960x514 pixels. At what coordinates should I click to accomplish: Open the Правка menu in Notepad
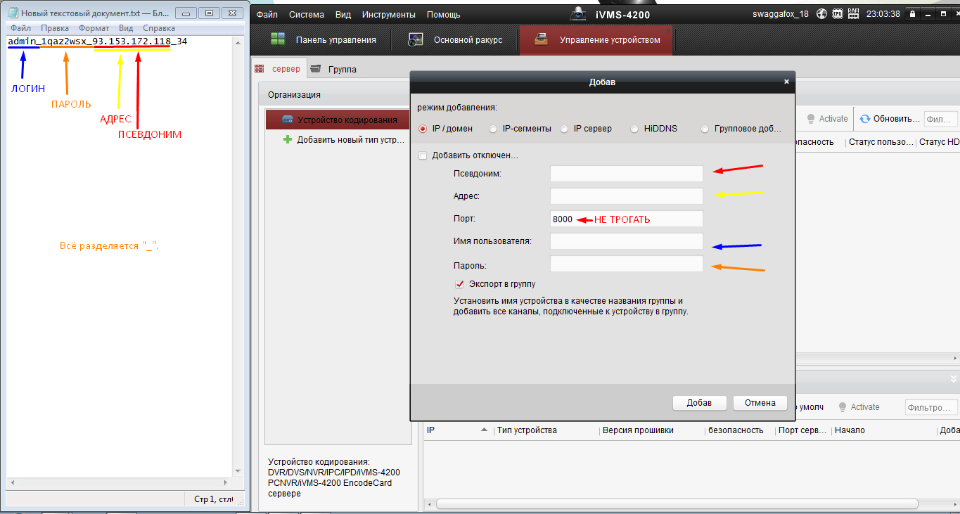click(54, 28)
